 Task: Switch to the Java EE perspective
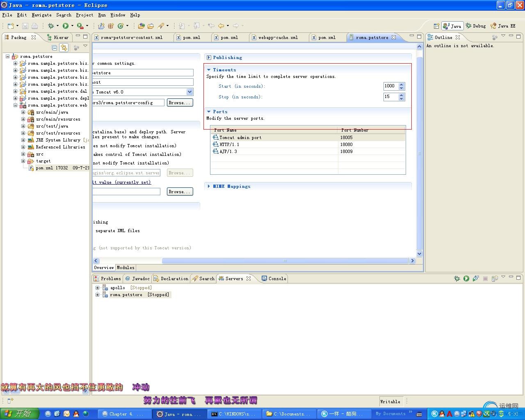click(x=503, y=26)
